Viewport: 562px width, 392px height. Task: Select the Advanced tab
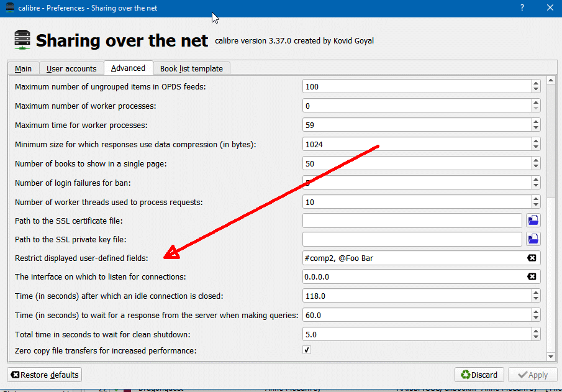pos(129,68)
